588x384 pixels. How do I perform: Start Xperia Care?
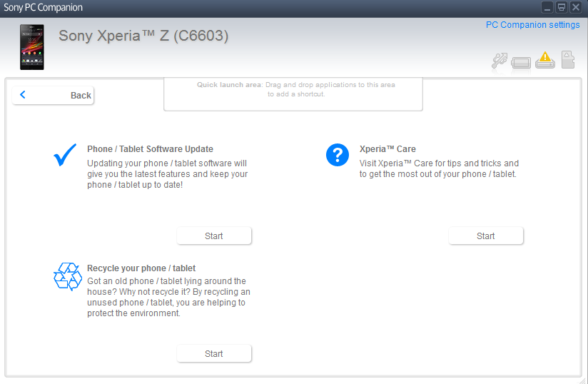coord(486,236)
